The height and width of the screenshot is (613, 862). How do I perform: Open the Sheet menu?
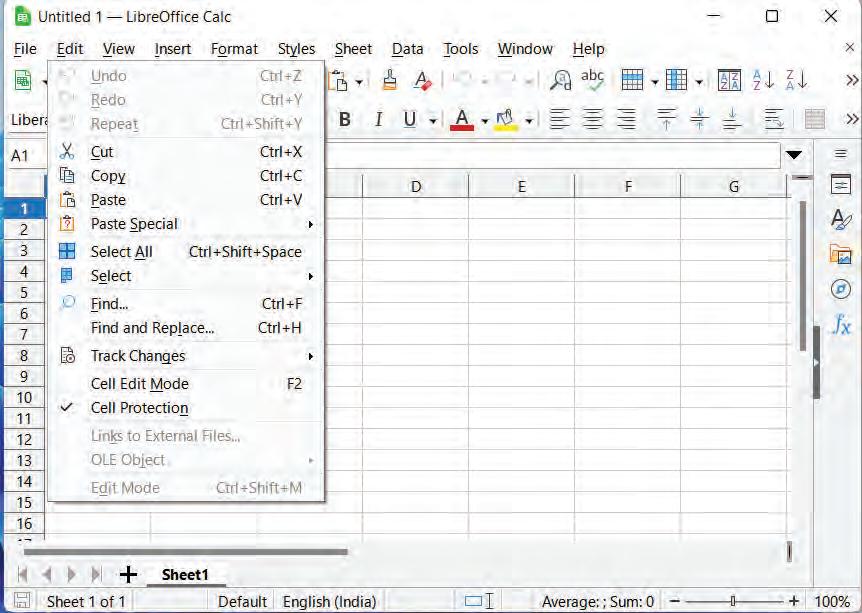tap(353, 49)
